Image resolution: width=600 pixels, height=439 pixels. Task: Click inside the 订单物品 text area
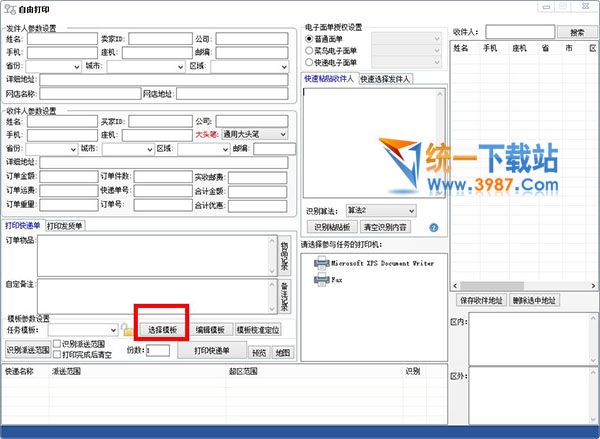point(153,256)
